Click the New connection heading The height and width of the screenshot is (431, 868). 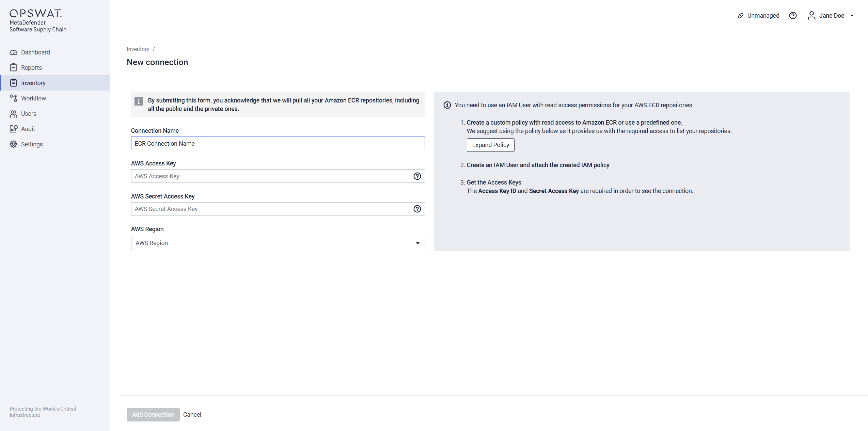coord(157,62)
